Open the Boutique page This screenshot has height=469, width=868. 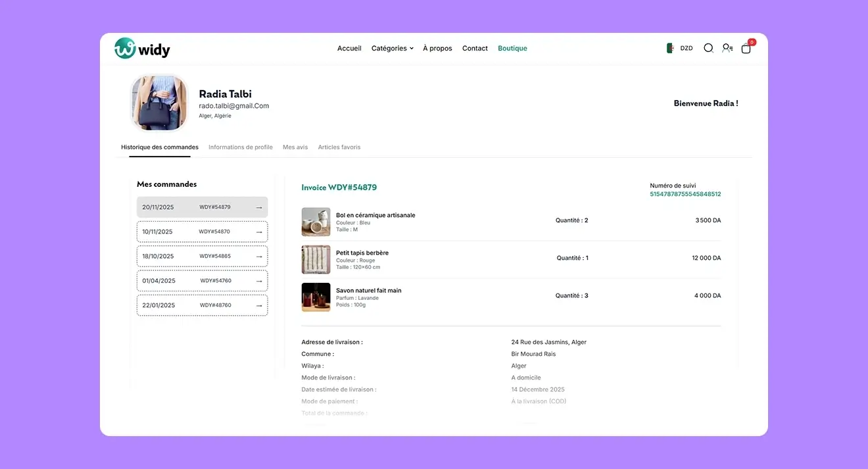(x=512, y=48)
